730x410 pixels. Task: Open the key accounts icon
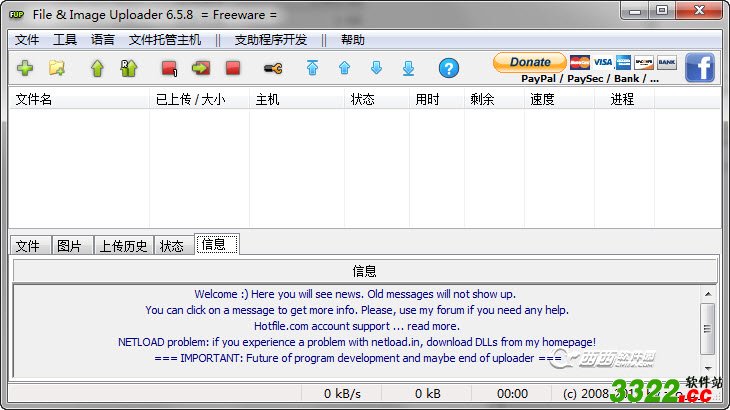point(273,69)
